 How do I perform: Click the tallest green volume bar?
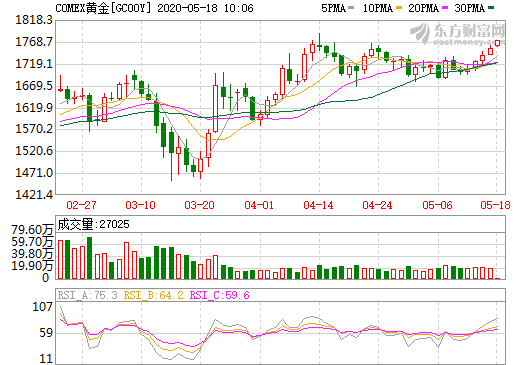coord(89,258)
